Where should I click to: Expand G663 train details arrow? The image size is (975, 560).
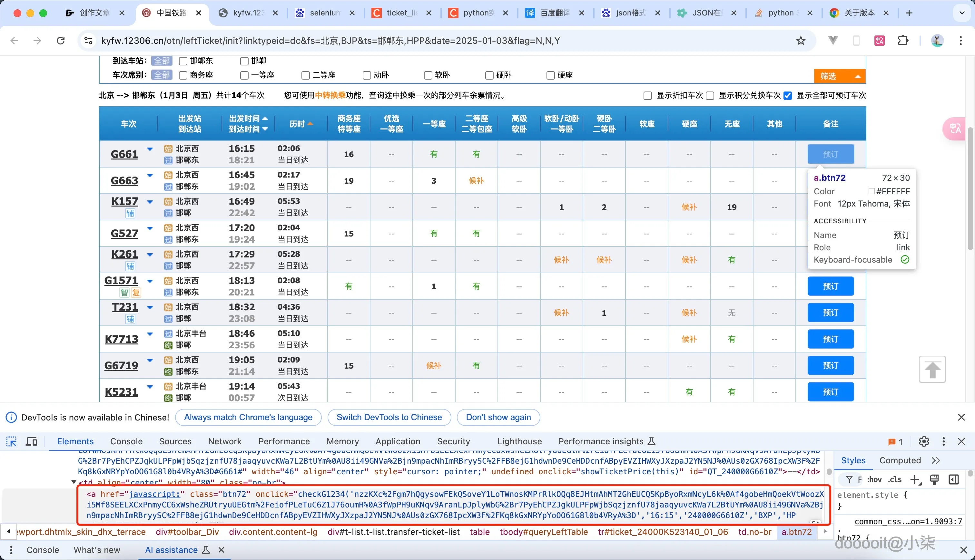pos(150,175)
